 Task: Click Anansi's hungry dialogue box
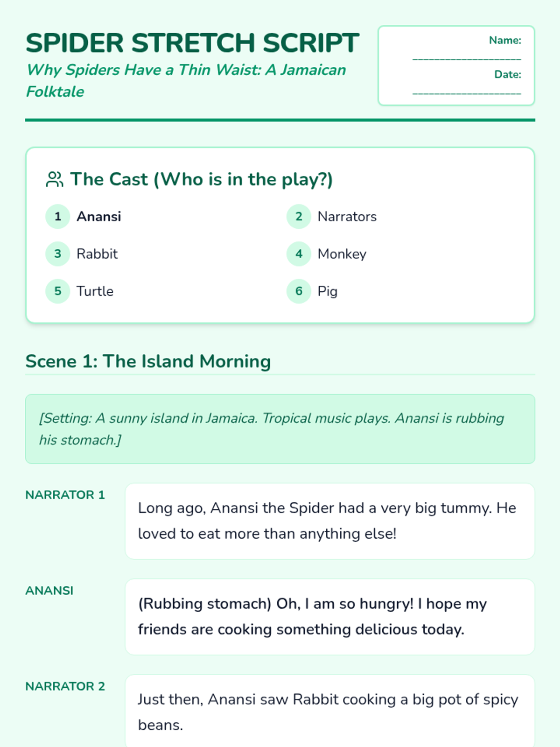329,617
